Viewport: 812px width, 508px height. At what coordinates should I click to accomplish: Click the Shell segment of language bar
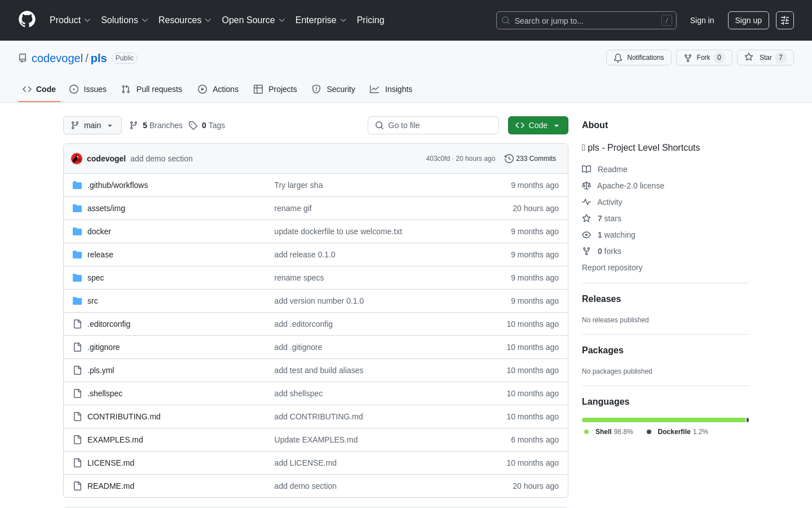(664, 420)
